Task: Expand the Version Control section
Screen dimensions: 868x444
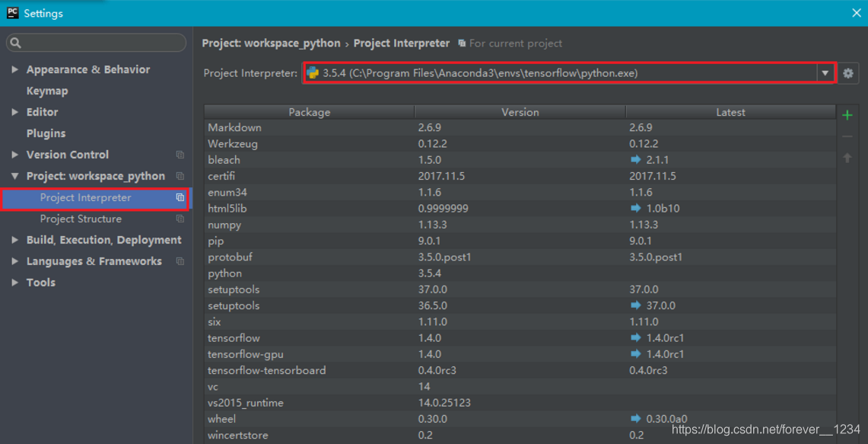Action: [x=15, y=155]
